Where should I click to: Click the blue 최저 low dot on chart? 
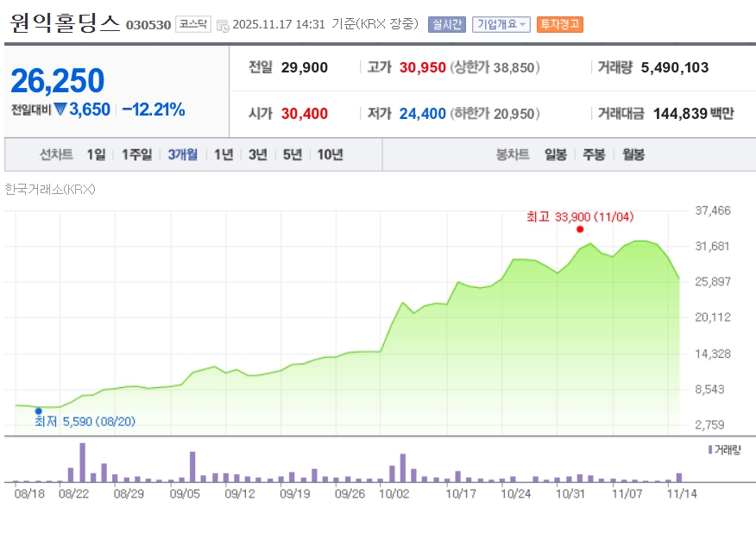click(x=39, y=411)
